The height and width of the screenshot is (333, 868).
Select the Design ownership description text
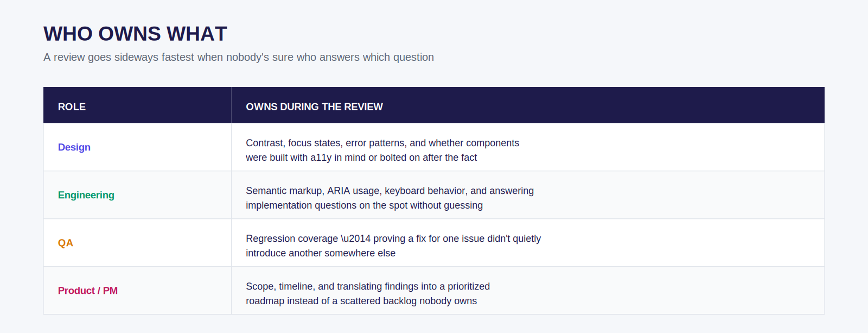tap(382, 150)
